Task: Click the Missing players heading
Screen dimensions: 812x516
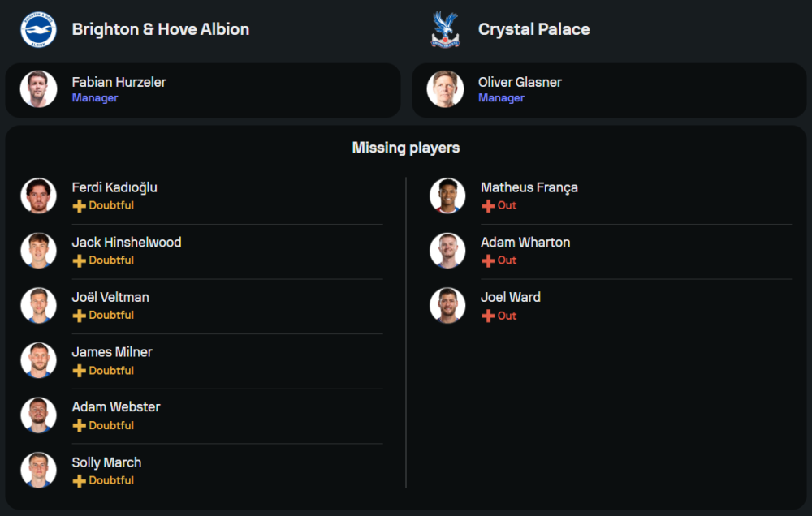Action: click(x=406, y=148)
